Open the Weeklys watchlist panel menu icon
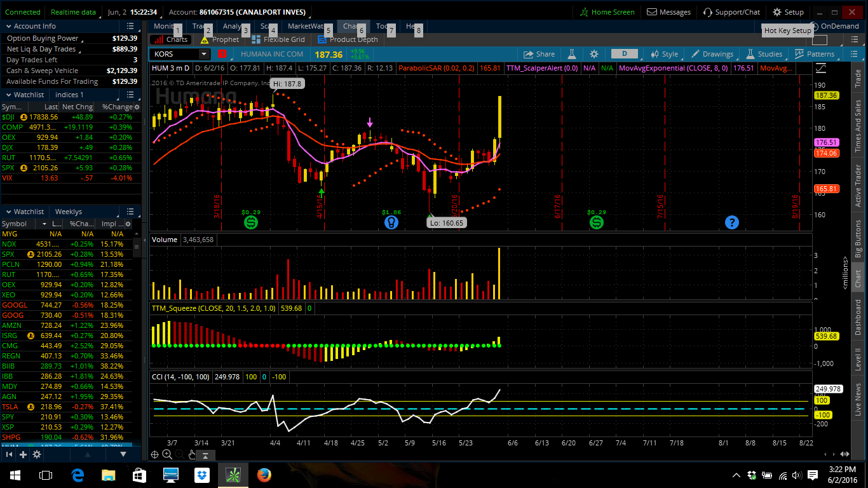Viewport: 868px width, 488px height. pyautogui.click(x=130, y=212)
